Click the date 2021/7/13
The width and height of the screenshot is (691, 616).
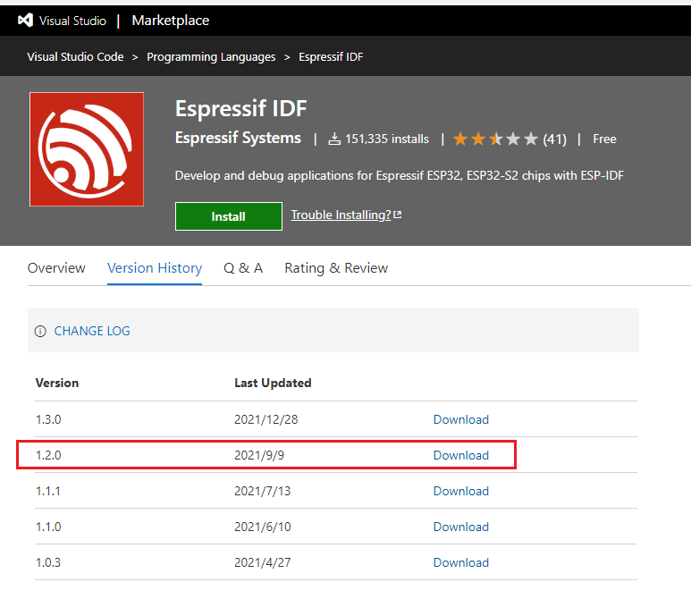pyautogui.click(x=263, y=491)
